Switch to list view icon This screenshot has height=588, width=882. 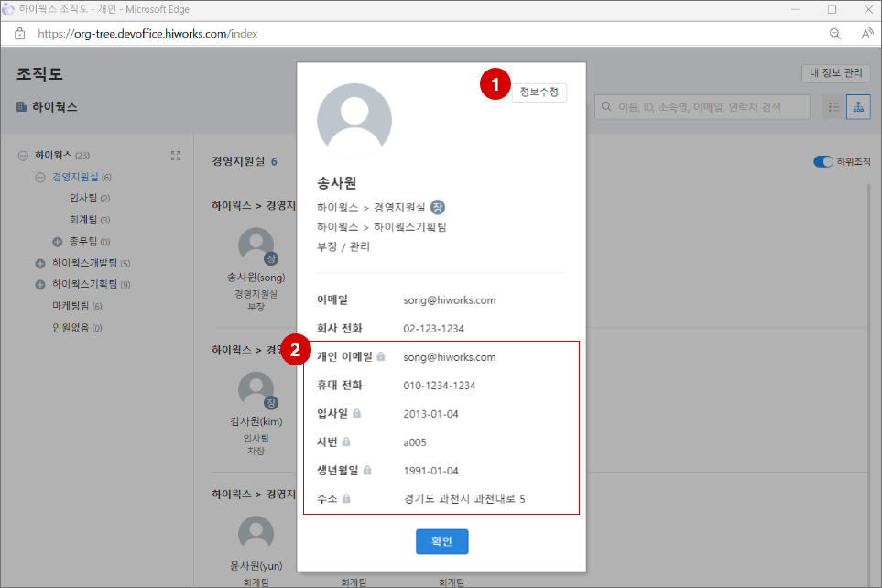(833, 107)
